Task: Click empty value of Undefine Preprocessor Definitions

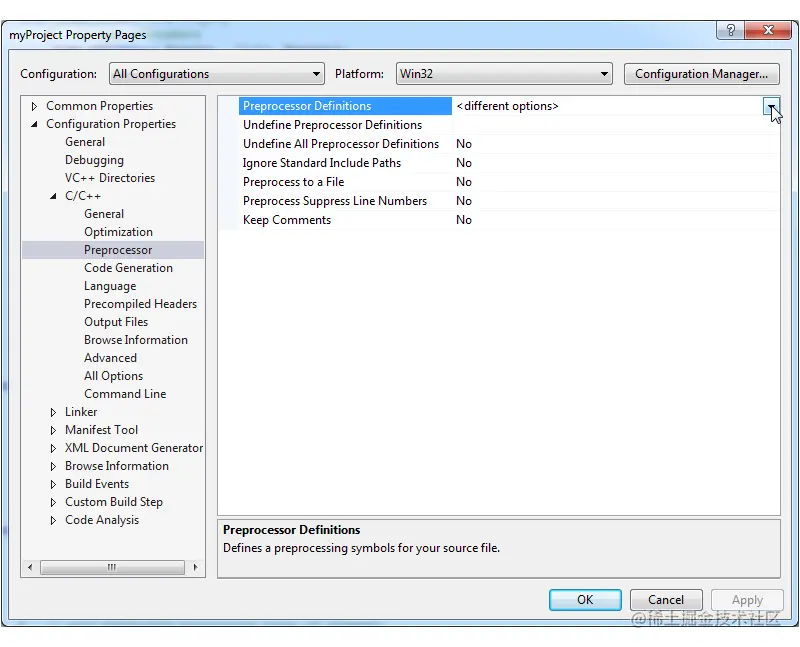Action: pyautogui.click(x=616, y=125)
